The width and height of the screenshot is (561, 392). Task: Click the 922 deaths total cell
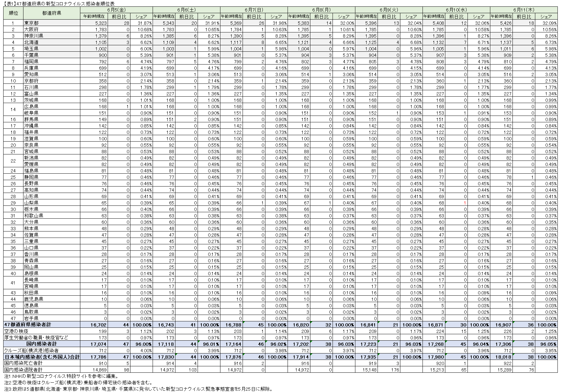pos(501,363)
